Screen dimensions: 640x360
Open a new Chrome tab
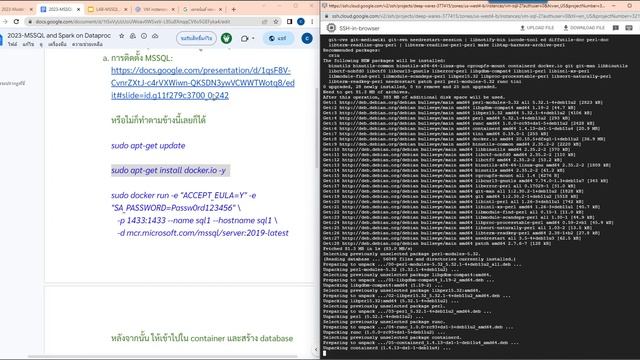tap(233, 9)
